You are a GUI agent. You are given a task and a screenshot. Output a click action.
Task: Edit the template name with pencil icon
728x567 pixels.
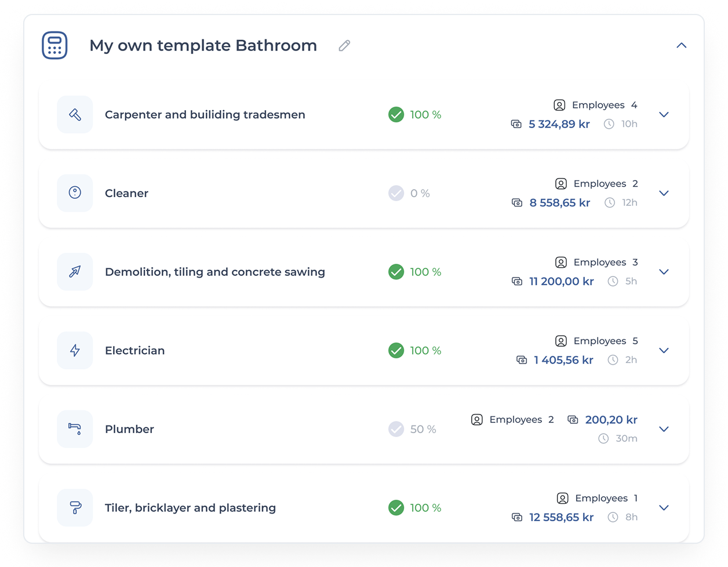[x=344, y=45]
